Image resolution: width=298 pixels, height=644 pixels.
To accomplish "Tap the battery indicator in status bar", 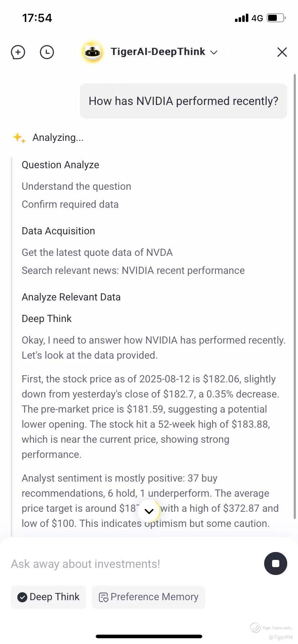I will pyautogui.click(x=276, y=18).
